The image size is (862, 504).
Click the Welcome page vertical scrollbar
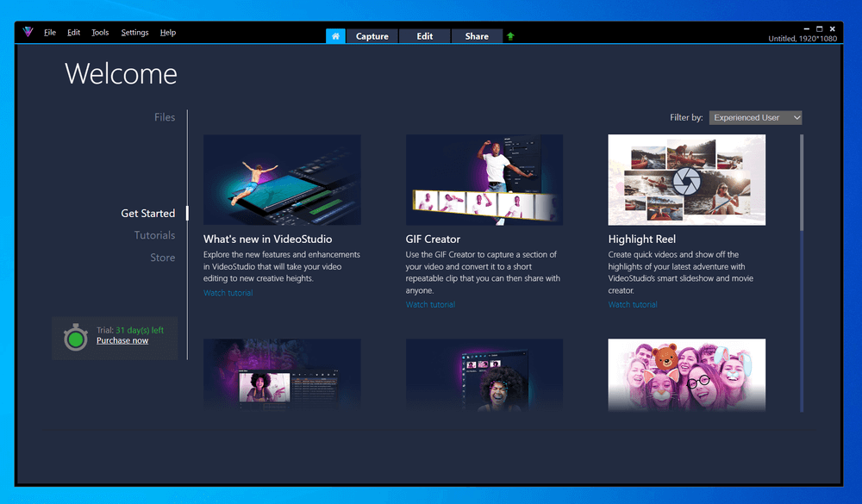pos(802,273)
